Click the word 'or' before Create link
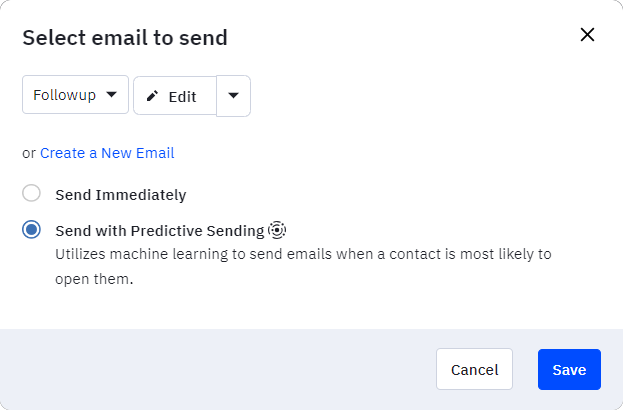This screenshot has height=410, width=623. (29, 153)
